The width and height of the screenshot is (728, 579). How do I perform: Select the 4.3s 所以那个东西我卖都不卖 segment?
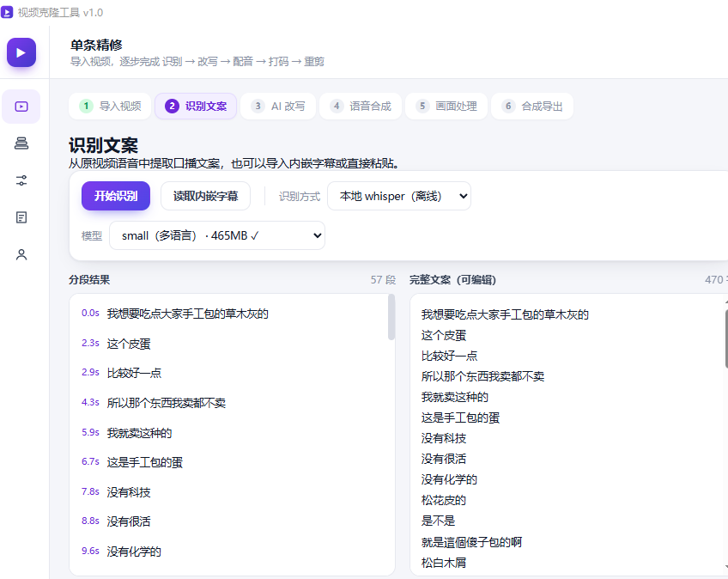[231, 403]
